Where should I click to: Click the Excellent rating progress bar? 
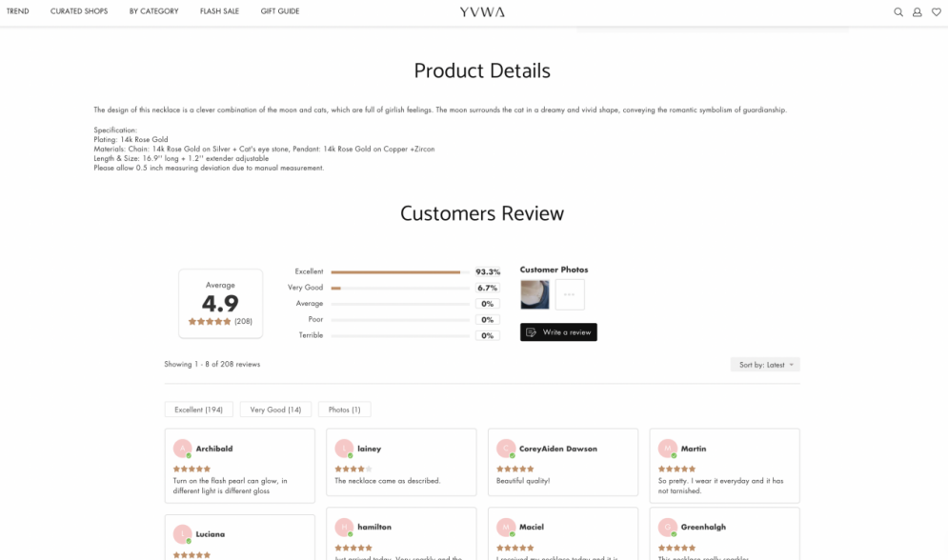pyautogui.click(x=400, y=272)
